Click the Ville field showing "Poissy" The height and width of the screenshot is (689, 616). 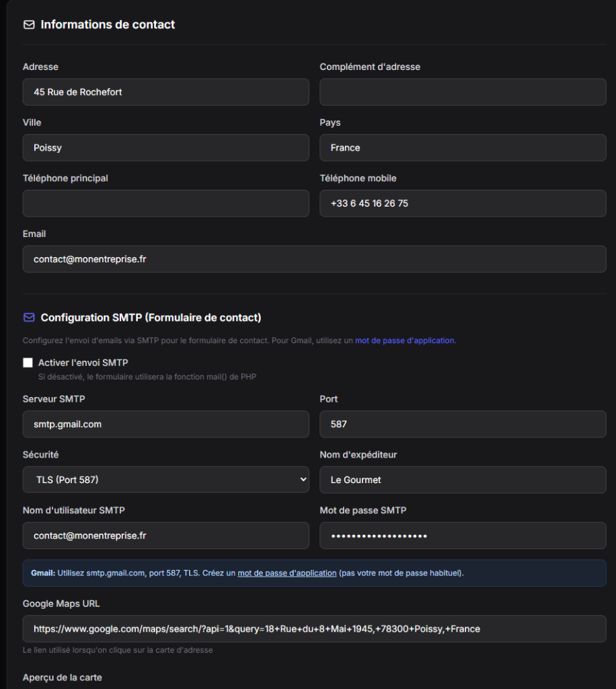tap(165, 147)
